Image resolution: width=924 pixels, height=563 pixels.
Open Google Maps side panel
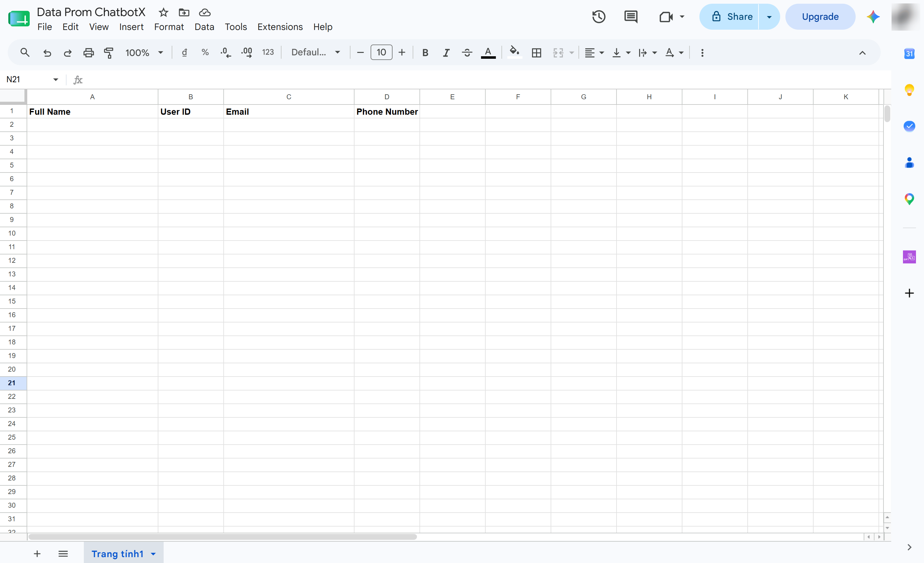(x=909, y=199)
